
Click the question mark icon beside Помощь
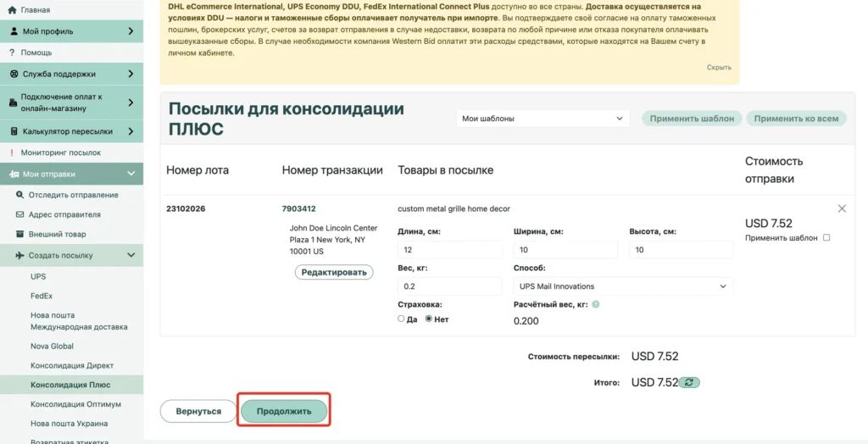coord(12,53)
